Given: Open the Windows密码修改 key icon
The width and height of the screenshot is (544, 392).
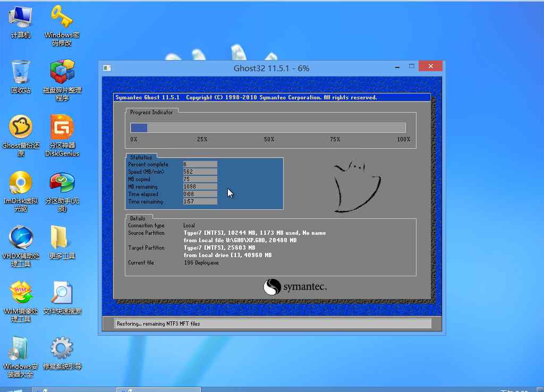Looking at the screenshot, I should [62, 25].
